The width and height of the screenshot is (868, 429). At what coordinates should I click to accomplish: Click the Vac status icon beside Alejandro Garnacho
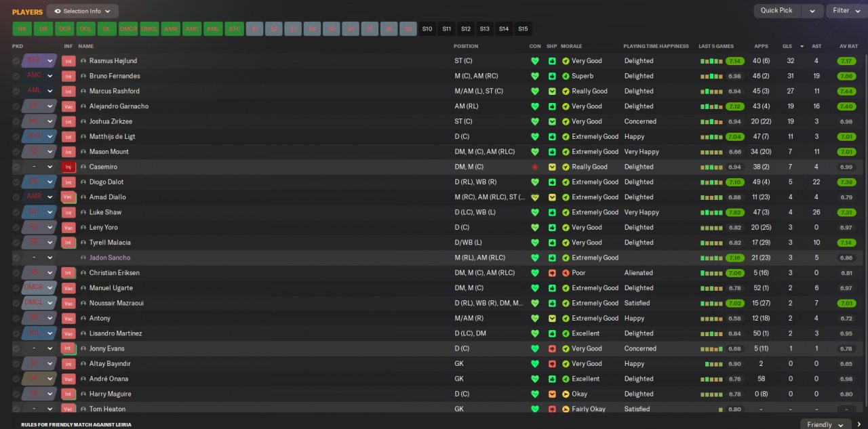(68, 106)
